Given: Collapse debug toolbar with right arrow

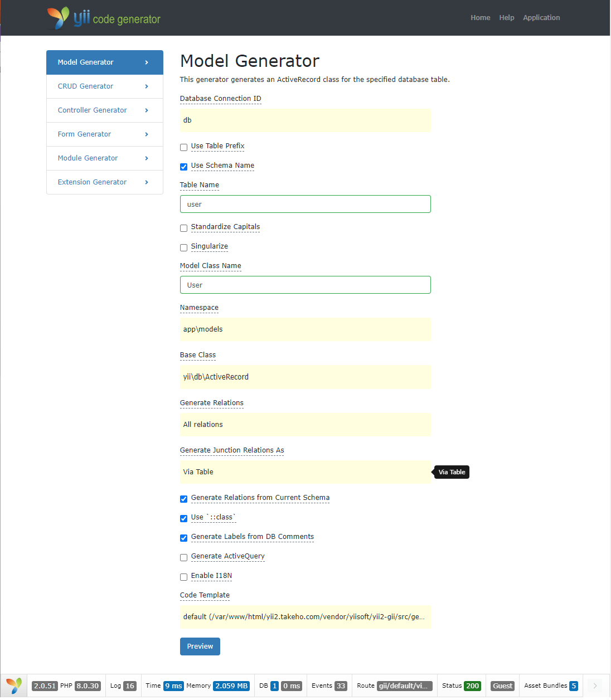Looking at the screenshot, I should (x=595, y=686).
